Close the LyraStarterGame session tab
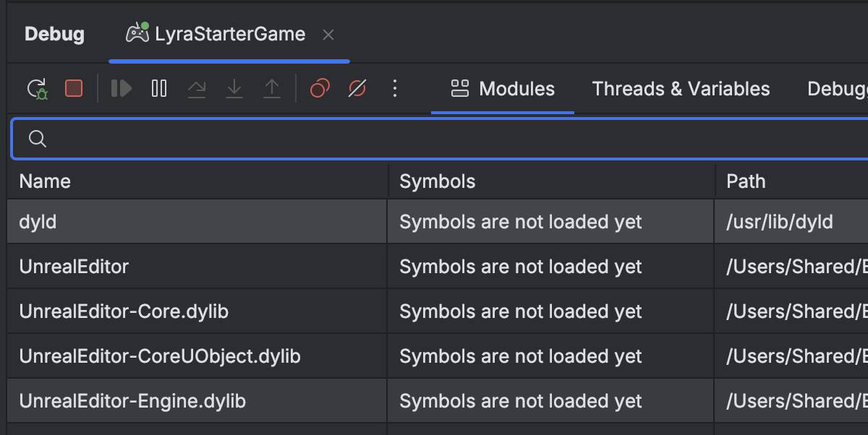Screen dimensions: 868x435 point(328,35)
